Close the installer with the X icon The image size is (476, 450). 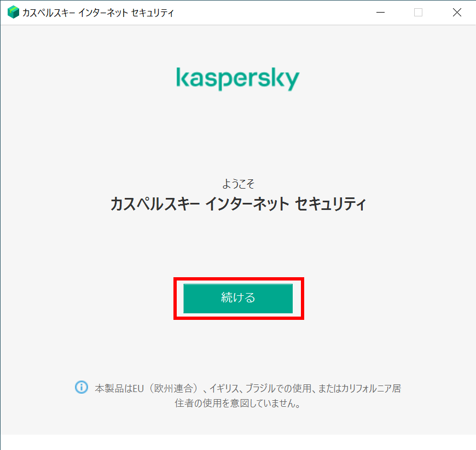click(x=457, y=13)
